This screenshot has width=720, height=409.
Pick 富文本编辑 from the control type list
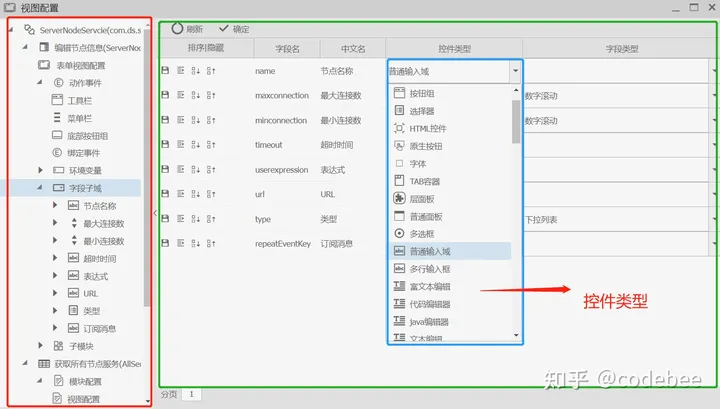tap(430, 286)
